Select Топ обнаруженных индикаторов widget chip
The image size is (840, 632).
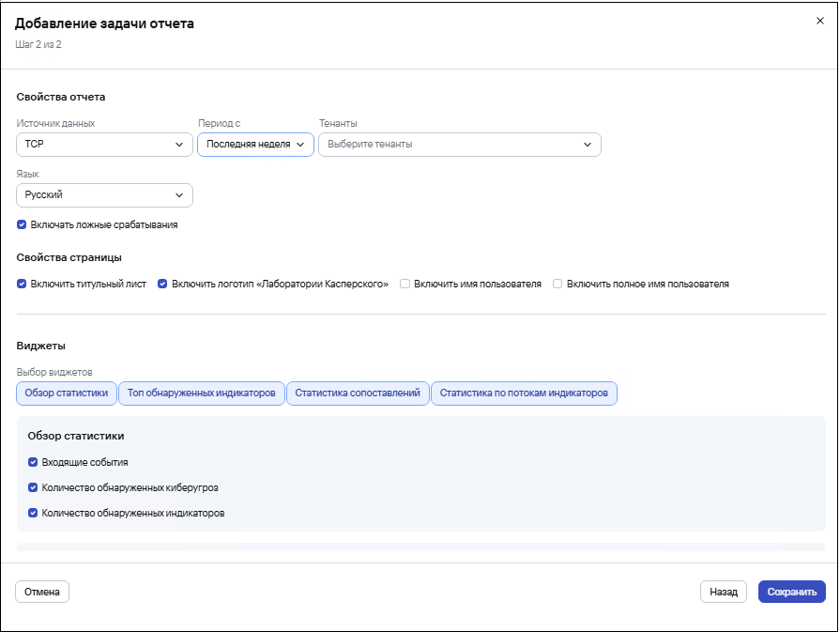pos(202,393)
